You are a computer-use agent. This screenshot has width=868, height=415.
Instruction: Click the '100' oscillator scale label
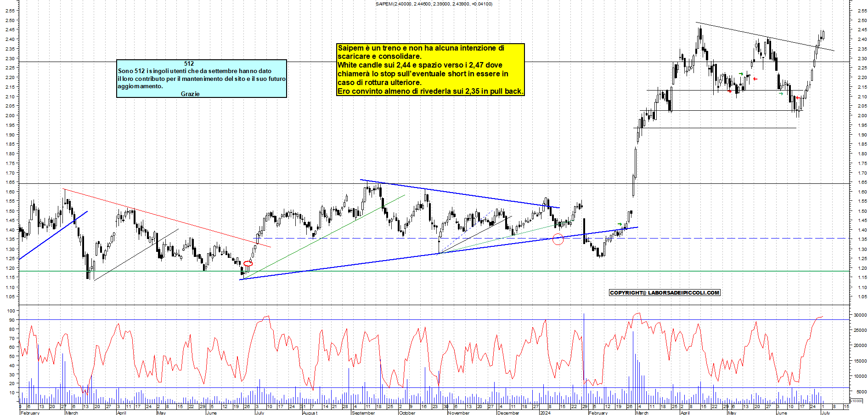[11, 311]
